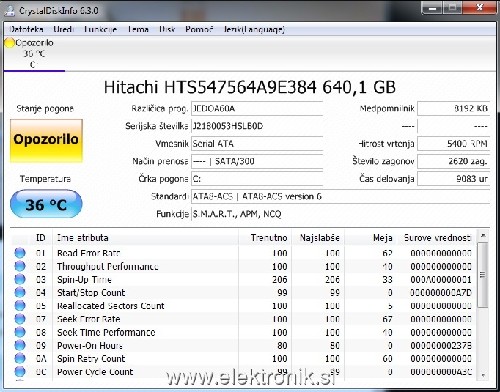This screenshot has height=392, width=500.
Task: Click the blue status dot for Seek Time Performance
Action: pyautogui.click(x=20, y=332)
